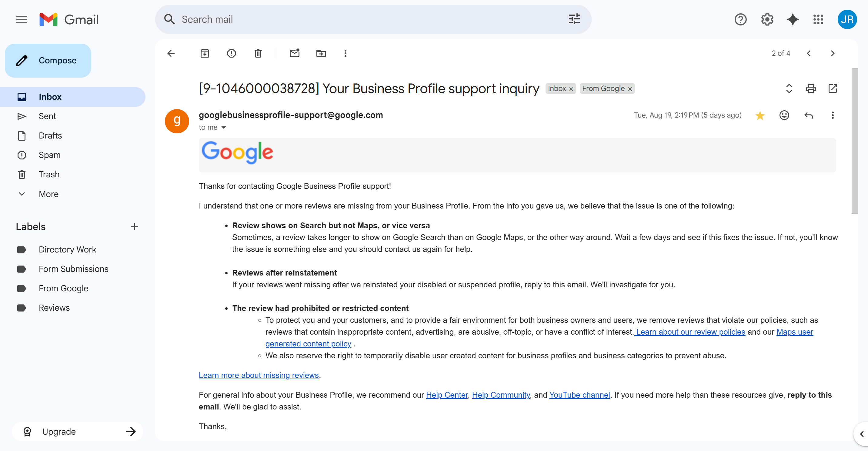This screenshot has height=451, width=868.
Task: Toggle the main menu hamburger button
Action: (x=22, y=20)
